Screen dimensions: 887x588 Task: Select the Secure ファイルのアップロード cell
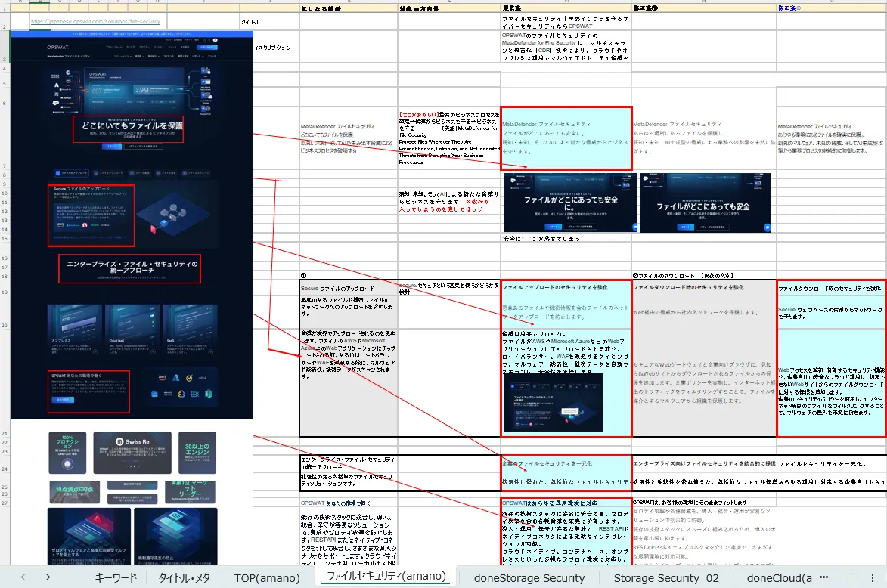(349, 289)
